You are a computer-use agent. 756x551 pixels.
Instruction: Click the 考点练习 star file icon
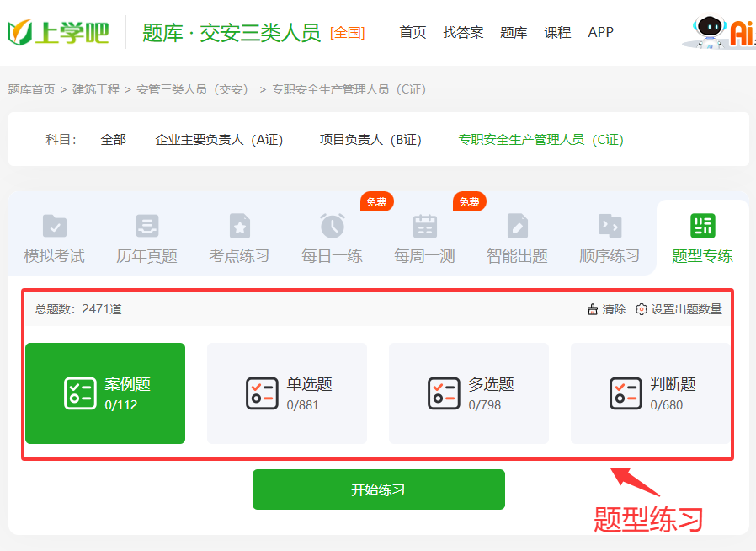(240, 226)
